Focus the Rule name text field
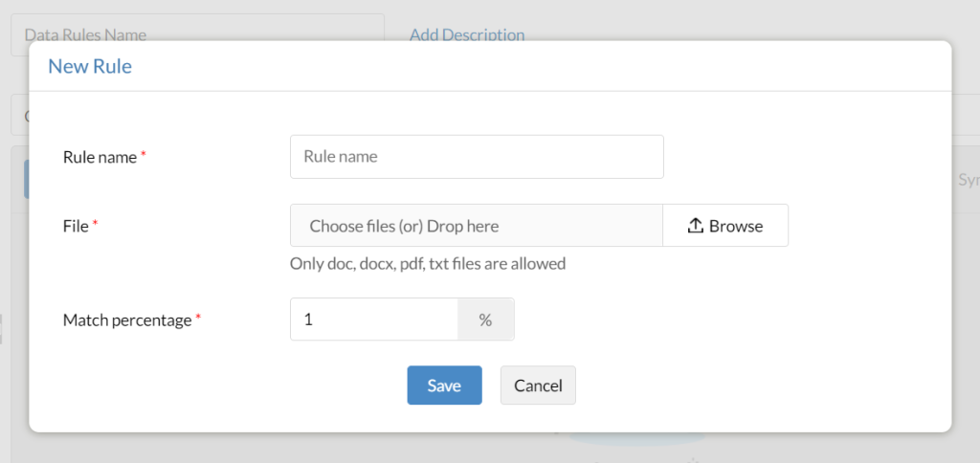The width and height of the screenshot is (980, 463). [x=477, y=157]
